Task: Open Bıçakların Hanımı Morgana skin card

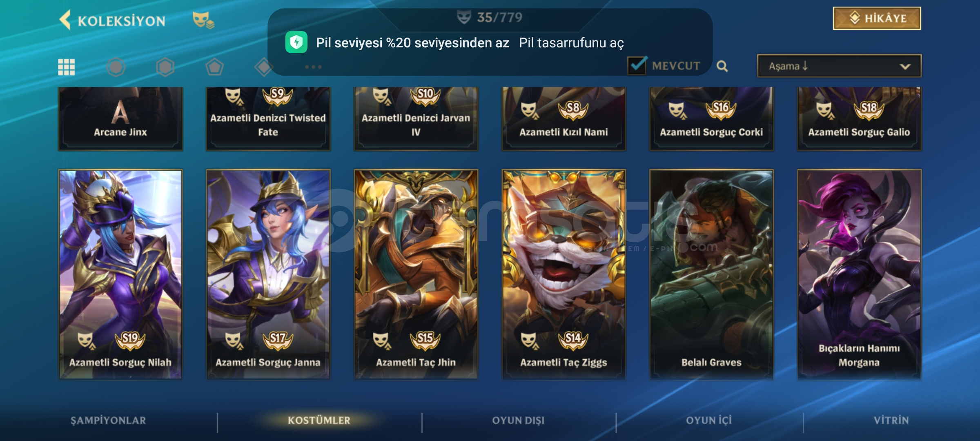Action: 859,274
